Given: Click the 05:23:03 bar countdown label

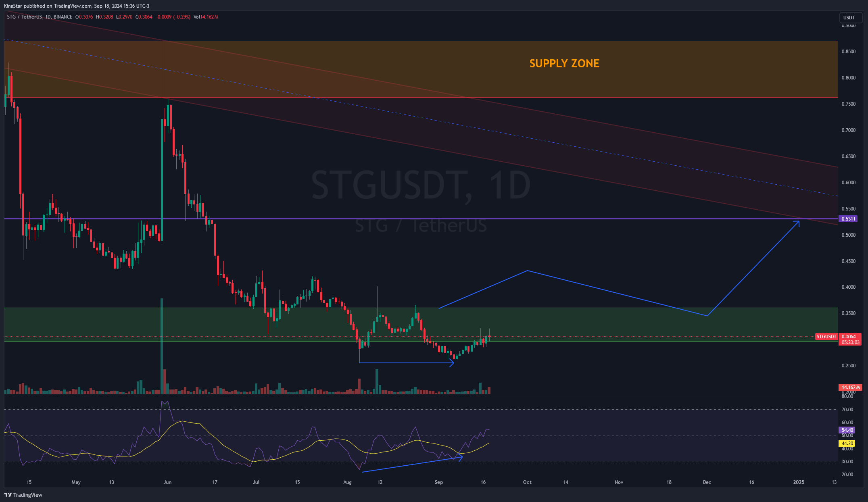Looking at the screenshot, I should tap(850, 342).
